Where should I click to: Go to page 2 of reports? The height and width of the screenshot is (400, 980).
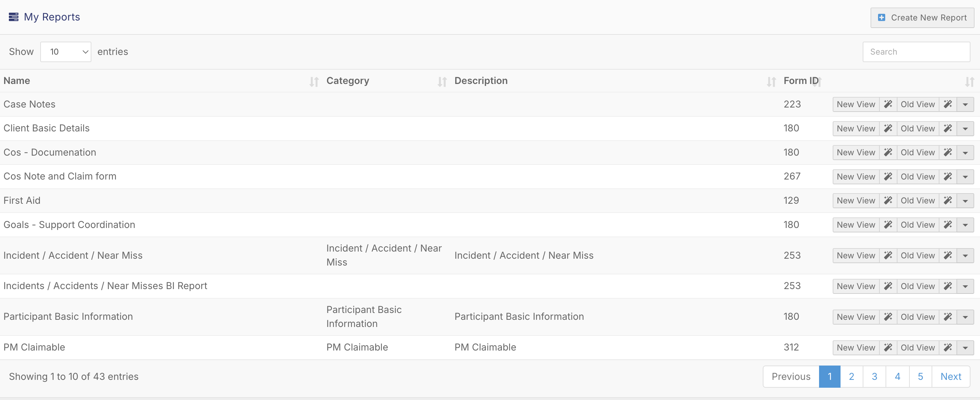851,377
